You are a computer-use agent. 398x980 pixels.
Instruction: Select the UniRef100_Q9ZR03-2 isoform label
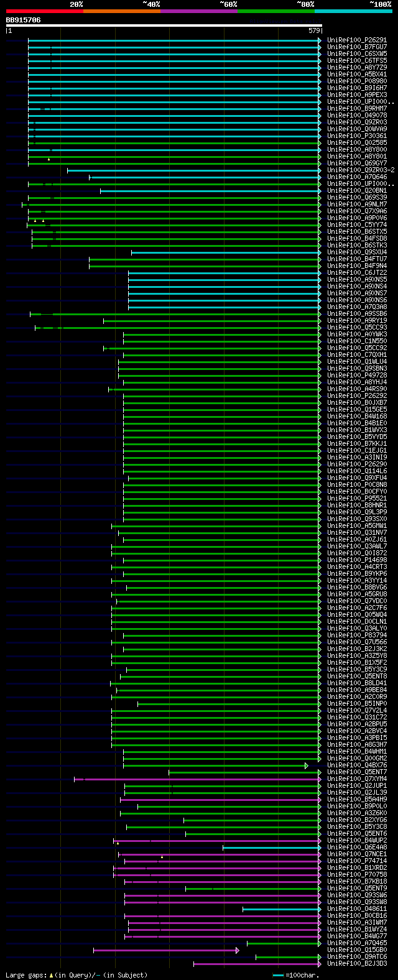click(x=361, y=170)
